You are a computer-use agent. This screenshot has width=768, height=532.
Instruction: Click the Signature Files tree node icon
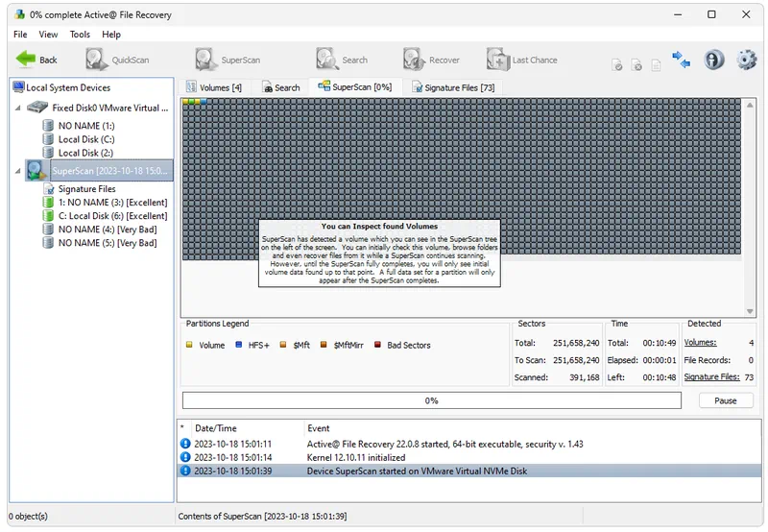49,188
